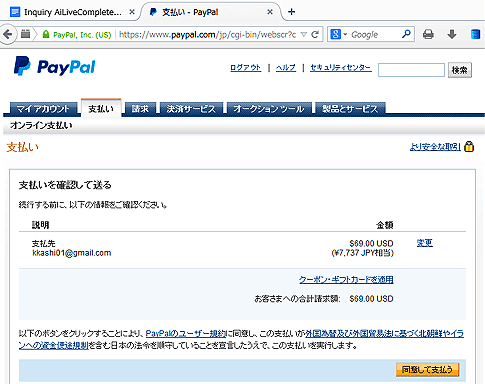Click the ログアウト link
The width and height of the screenshot is (485, 384).
246,68
